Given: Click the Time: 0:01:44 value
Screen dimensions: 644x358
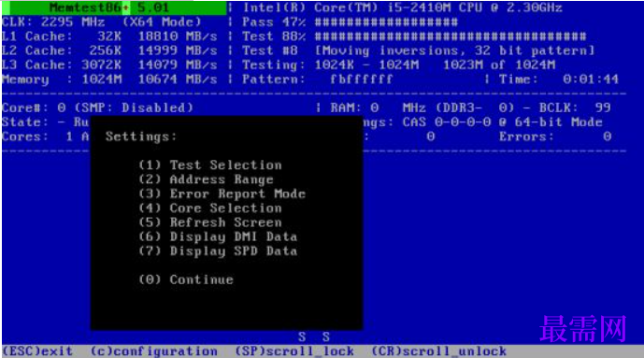Looking at the screenshot, I should pos(559,79).
